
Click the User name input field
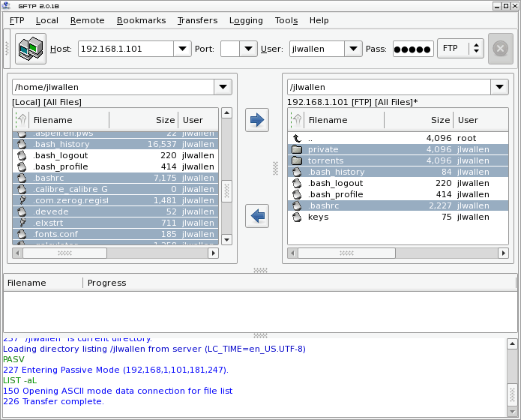(317, 49)
